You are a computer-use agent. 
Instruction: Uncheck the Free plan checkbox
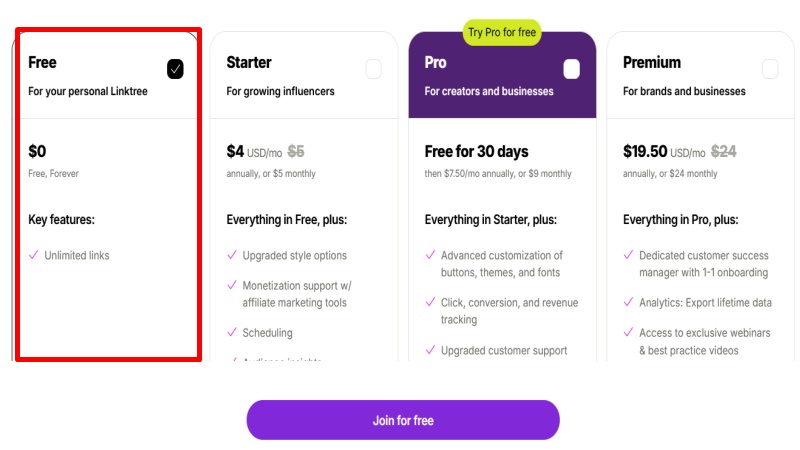tap(175, 69)
